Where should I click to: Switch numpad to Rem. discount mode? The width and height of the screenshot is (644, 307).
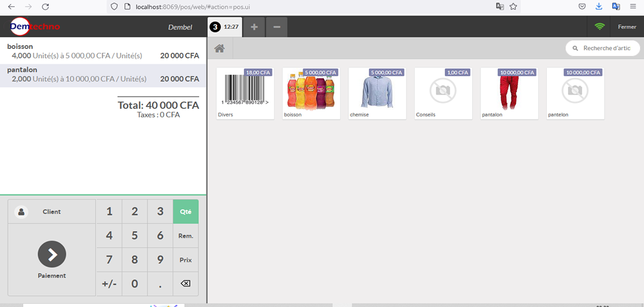(x=185, y=236)
